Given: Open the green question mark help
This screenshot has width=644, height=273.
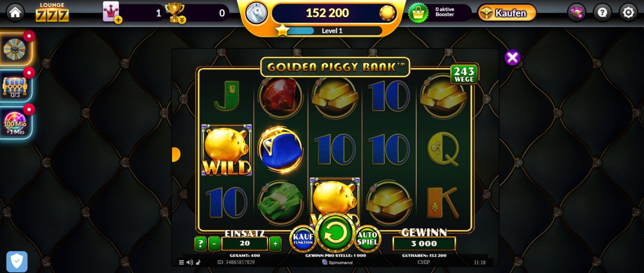Looking at the screenshot, I should click(201, 243).
